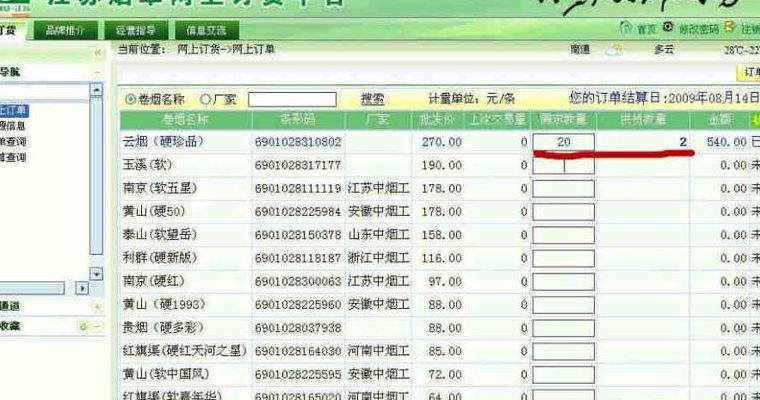
Task: Click the quantity field for 南京(软五星)
Action: 563,189
